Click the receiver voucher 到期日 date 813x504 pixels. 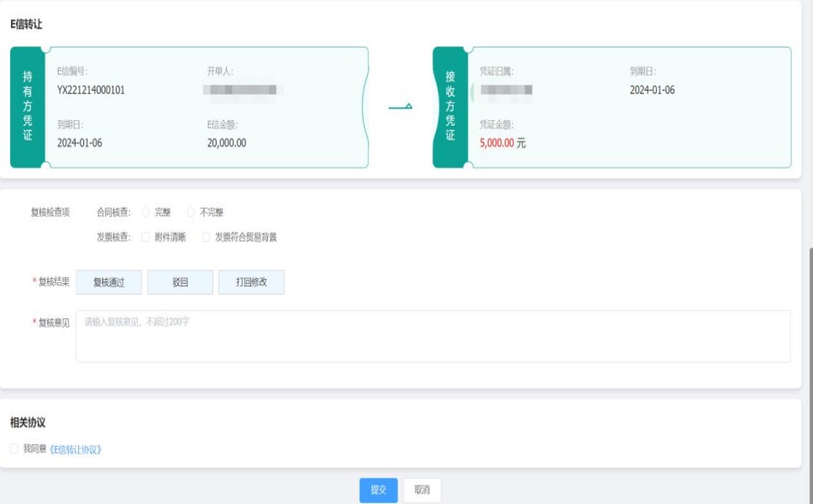(x=652, y=90)
